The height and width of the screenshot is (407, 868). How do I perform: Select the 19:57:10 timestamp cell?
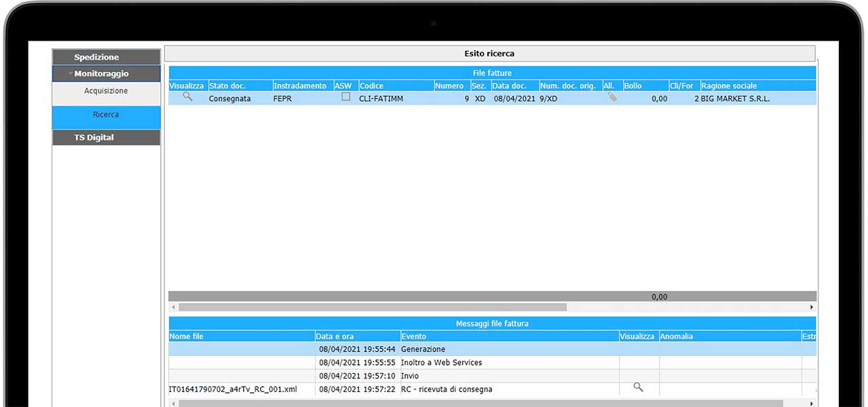[357, 376]
